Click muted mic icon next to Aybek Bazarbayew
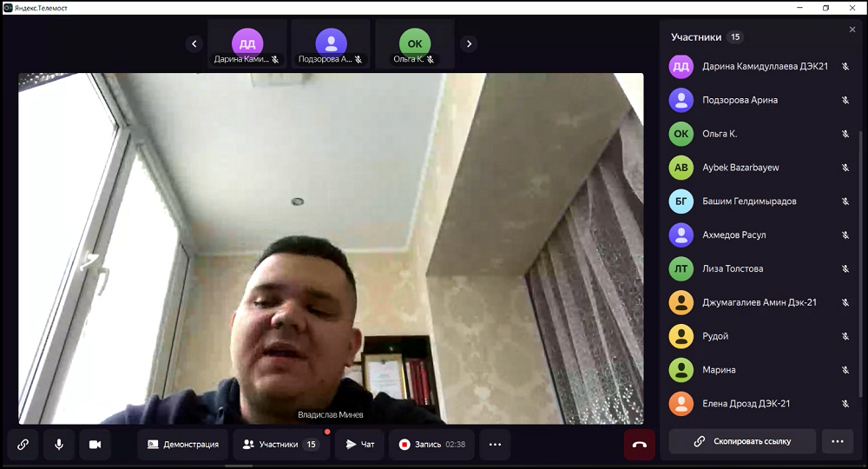The image size is (868, 469). click(845, 168)
